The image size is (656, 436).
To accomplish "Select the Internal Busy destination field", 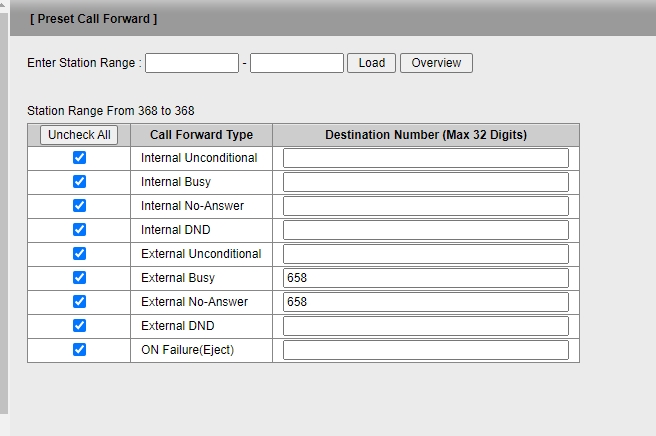I will 425,182.
